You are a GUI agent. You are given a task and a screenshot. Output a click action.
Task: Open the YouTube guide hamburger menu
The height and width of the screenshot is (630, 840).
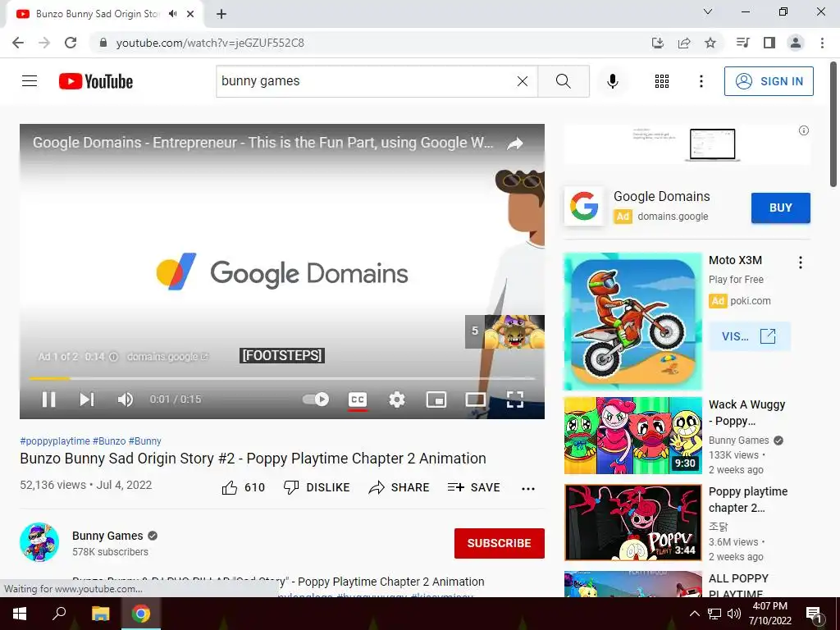pos(30,81)
